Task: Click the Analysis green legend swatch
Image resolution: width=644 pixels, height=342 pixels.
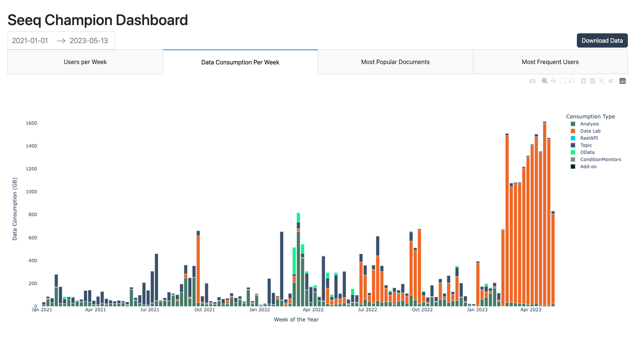Action: pyautogui.click(x=573, y=124)
